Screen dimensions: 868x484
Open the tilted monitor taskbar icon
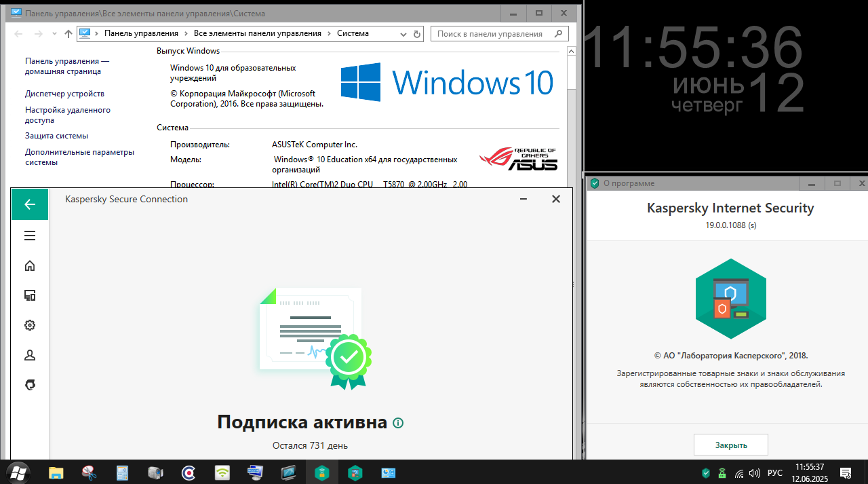tap(288, 472)
